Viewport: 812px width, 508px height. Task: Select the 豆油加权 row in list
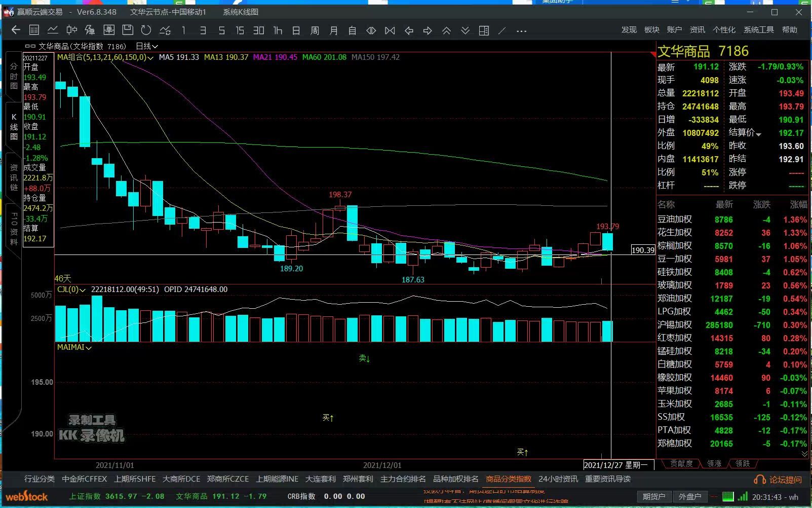point(732,220)
